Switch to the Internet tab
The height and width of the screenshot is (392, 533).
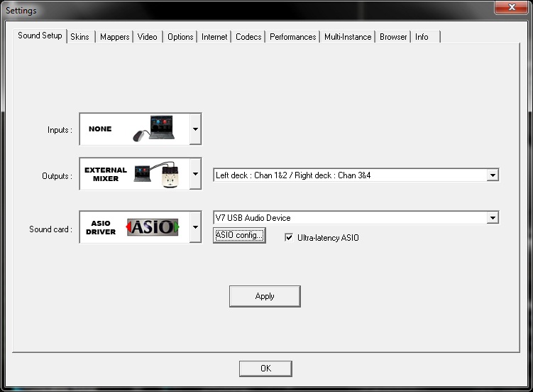[x=214, y=37]
